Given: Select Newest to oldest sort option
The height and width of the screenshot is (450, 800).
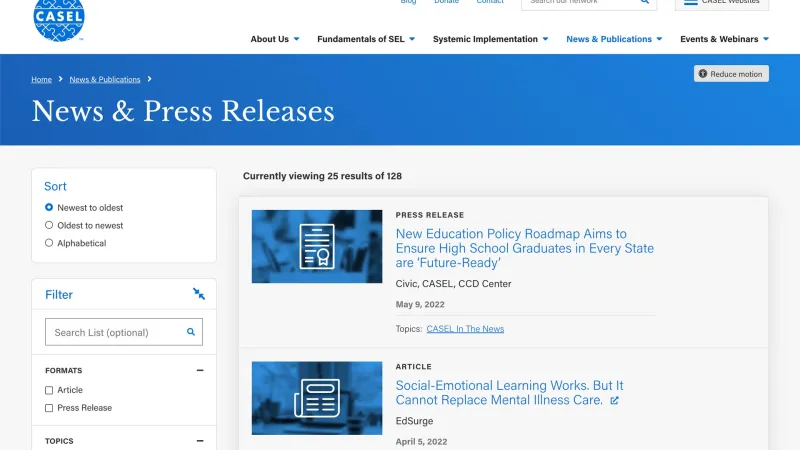Looking at the screenshot, I should pyautogui.click(x=49, y=208).
